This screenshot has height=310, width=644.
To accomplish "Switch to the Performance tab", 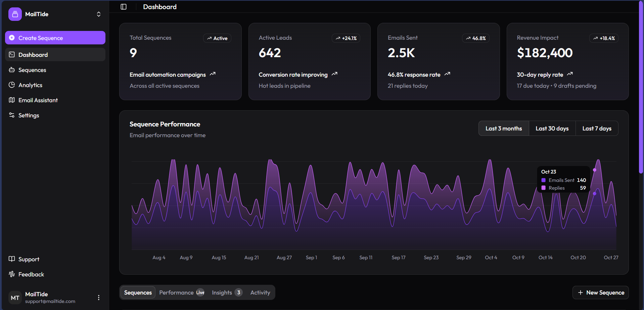I will point(181,293).
